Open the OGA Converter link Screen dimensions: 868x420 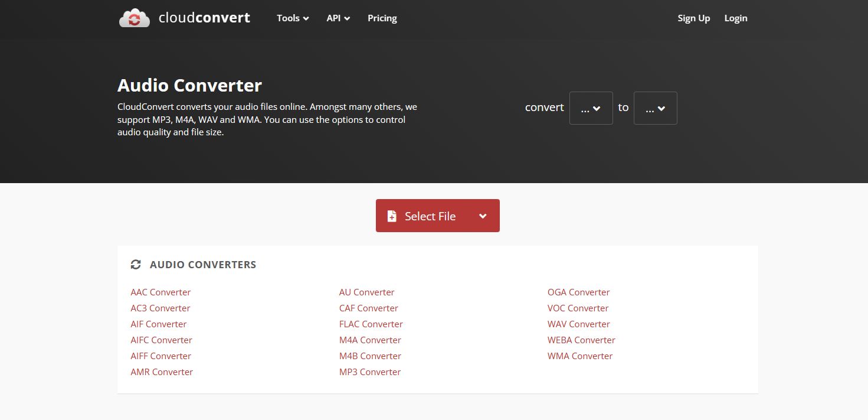click(578, 292)
